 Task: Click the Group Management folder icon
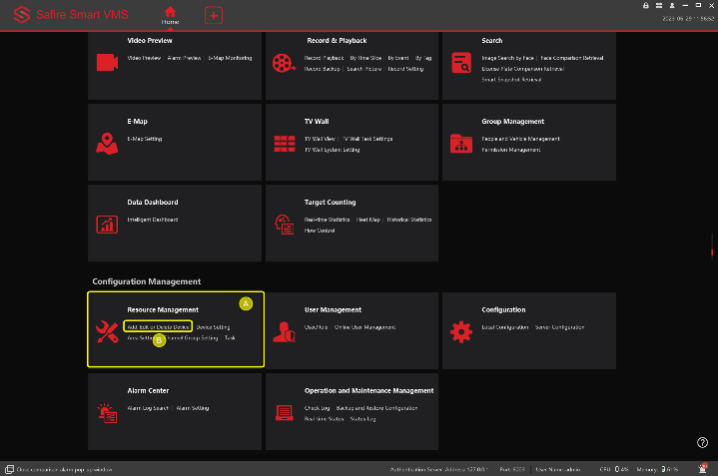[x=461, y=143]
